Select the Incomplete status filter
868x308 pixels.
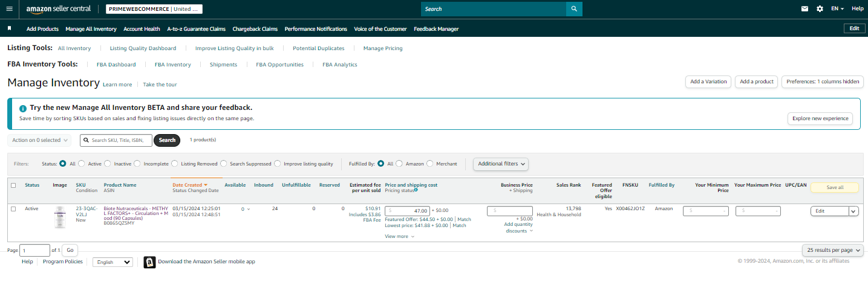tap(137, 164)
